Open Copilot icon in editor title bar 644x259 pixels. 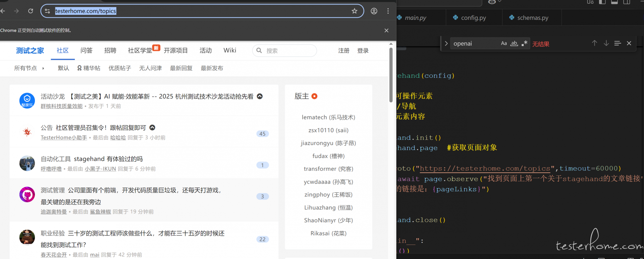(492, 2)
